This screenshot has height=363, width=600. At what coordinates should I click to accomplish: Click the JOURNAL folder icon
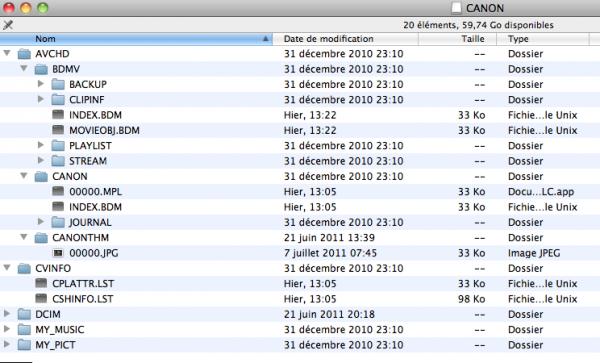58,222
